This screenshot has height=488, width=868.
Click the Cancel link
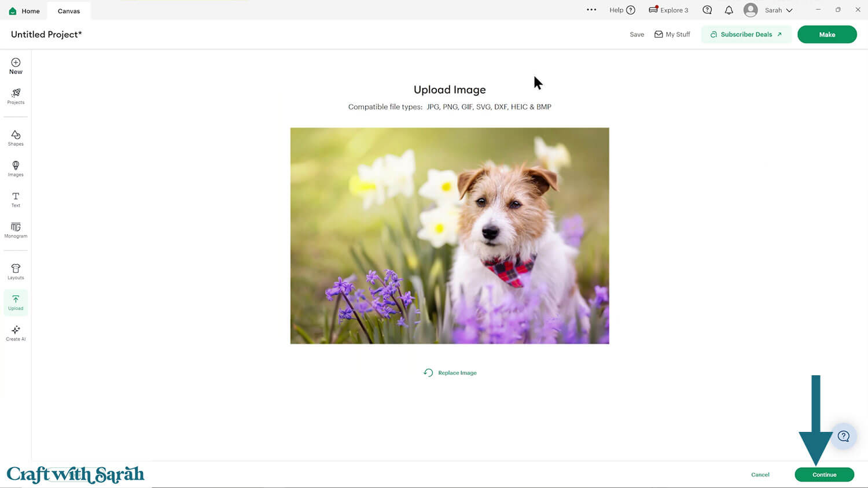760,475
